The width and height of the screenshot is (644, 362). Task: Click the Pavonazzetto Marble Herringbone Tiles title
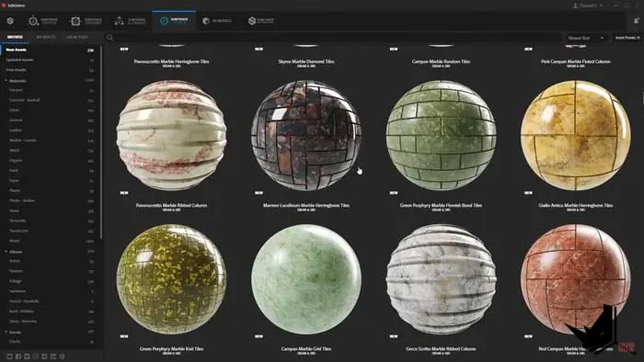tap(172, 62)
